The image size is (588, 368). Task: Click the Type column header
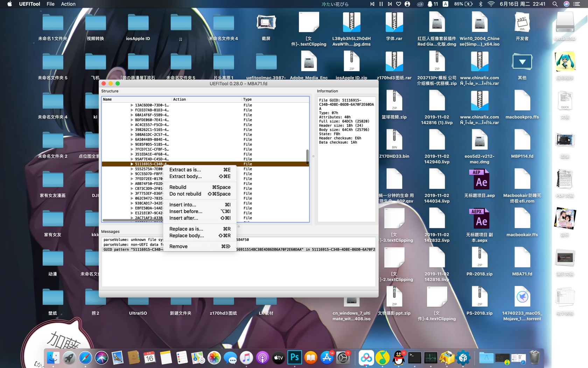[x=275, y=100]
